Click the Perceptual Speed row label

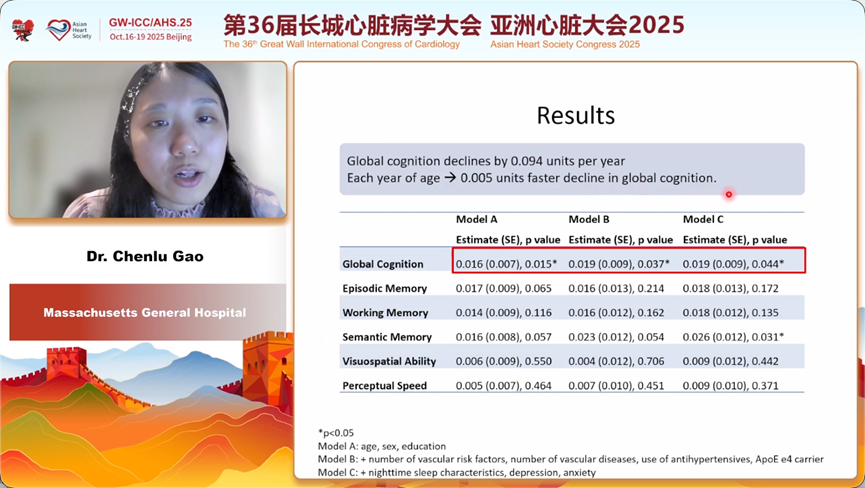[x=385, y=385]
